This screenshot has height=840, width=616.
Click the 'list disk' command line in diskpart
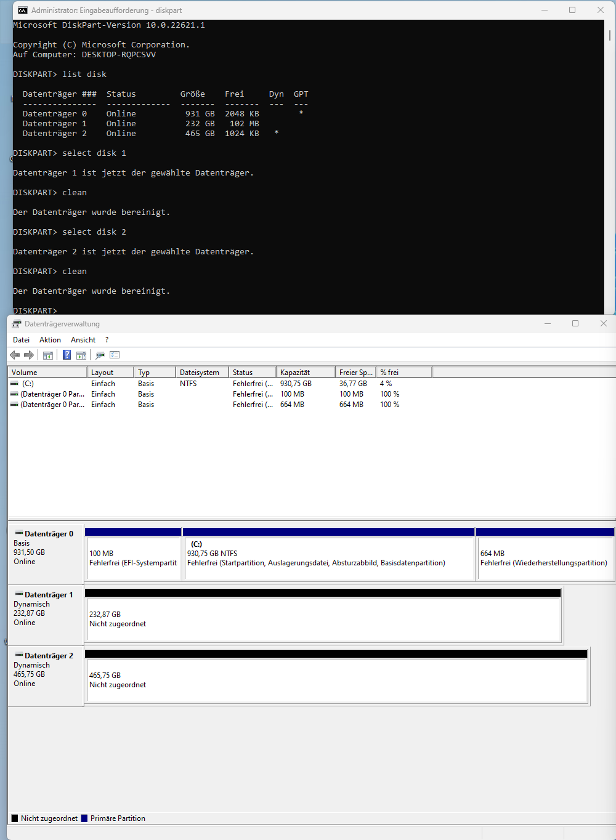click(60, 75)
